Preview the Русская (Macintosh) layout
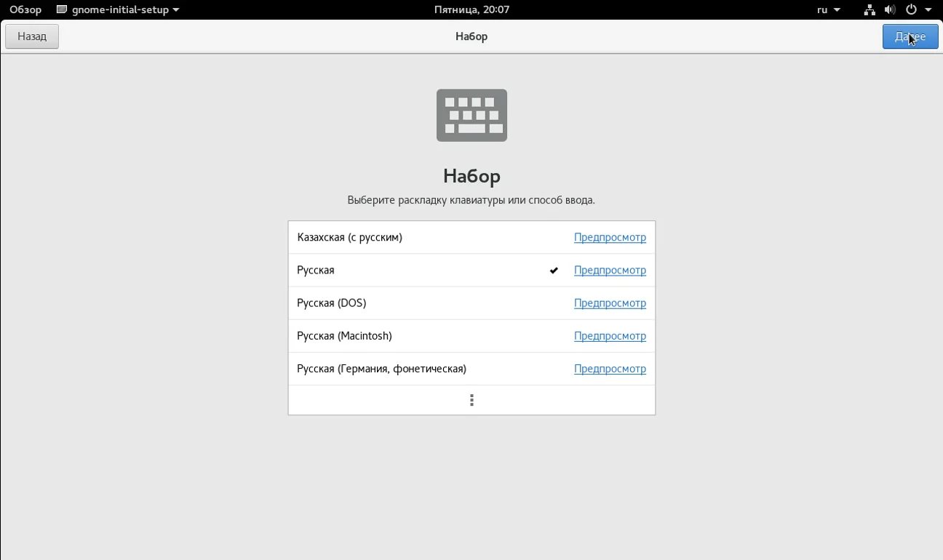 click(610, 335)
